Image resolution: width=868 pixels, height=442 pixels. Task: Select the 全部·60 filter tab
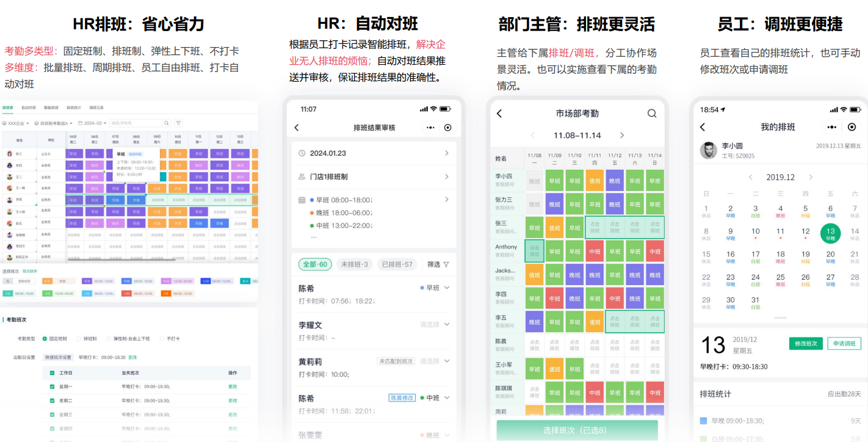click(x=315, y=264)
